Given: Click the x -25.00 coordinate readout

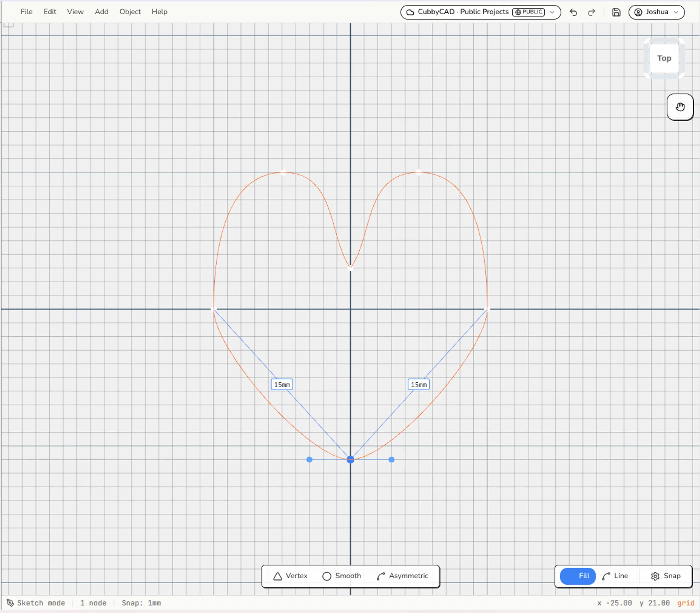Looking at the screenshot, I should click(x=614, y=603).
